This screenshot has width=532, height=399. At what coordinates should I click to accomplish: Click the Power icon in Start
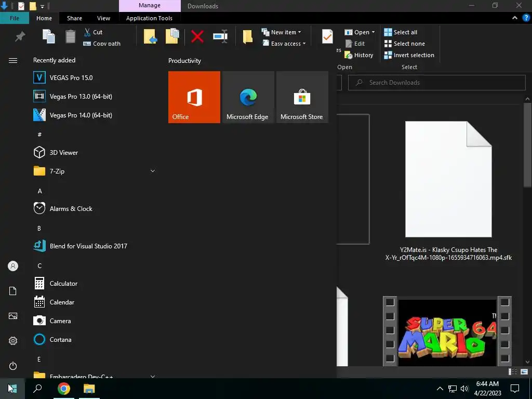coord(13,366)
